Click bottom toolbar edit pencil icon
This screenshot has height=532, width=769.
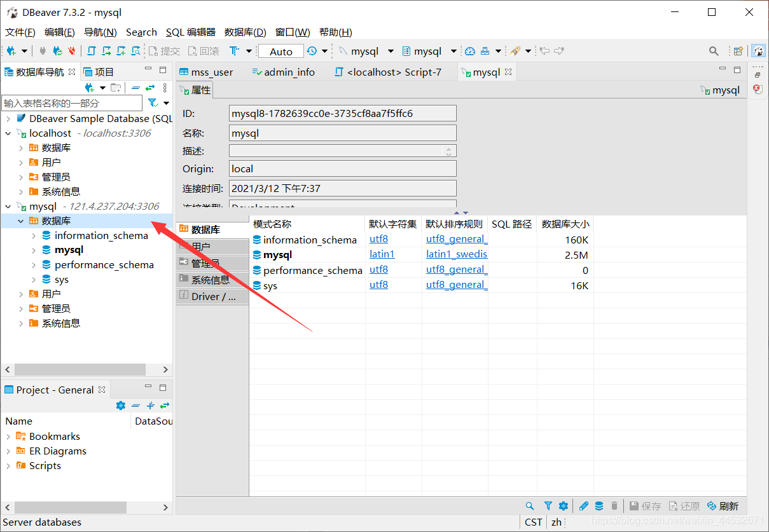pos(583,506)
